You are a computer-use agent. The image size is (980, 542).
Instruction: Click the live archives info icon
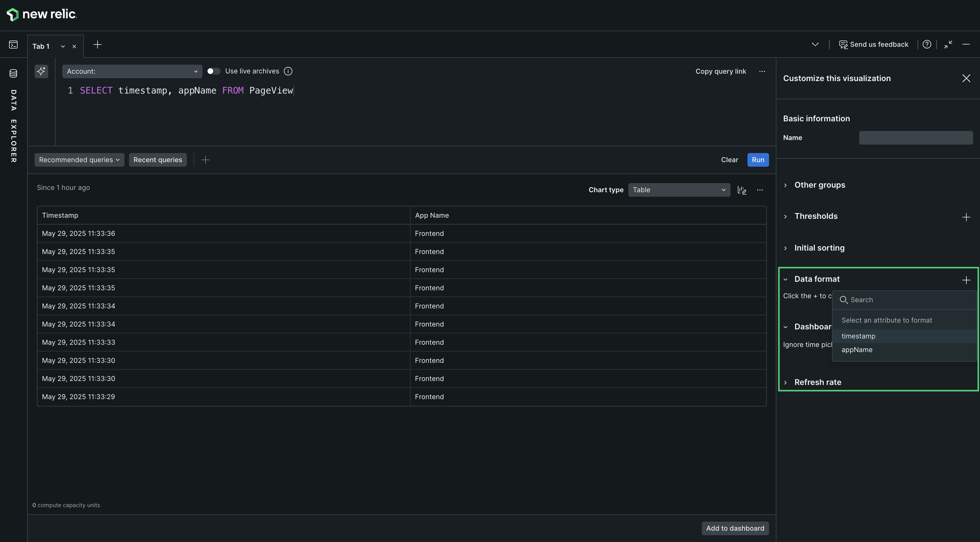tap(288, 71)
